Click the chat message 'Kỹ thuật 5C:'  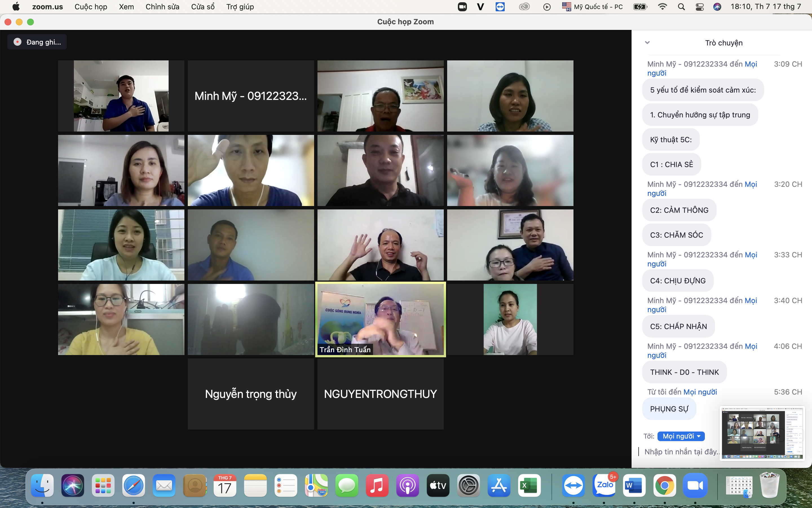tap(671, 139)
